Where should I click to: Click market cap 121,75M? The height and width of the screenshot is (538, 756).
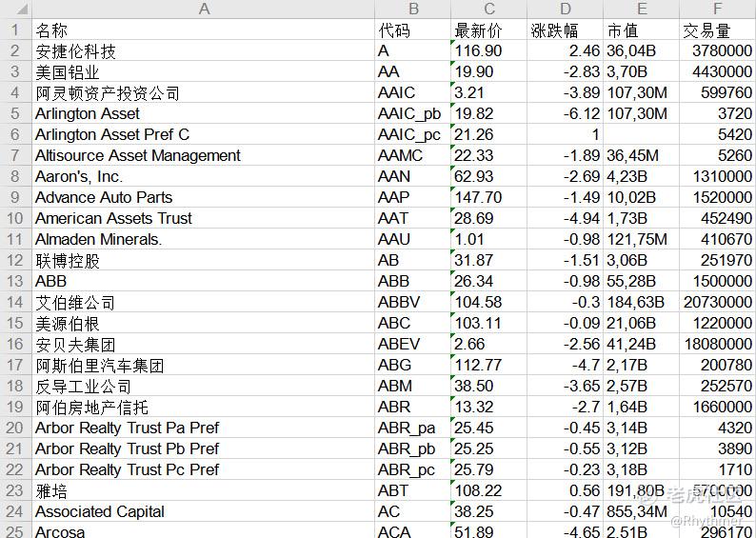tap(641, 239)
